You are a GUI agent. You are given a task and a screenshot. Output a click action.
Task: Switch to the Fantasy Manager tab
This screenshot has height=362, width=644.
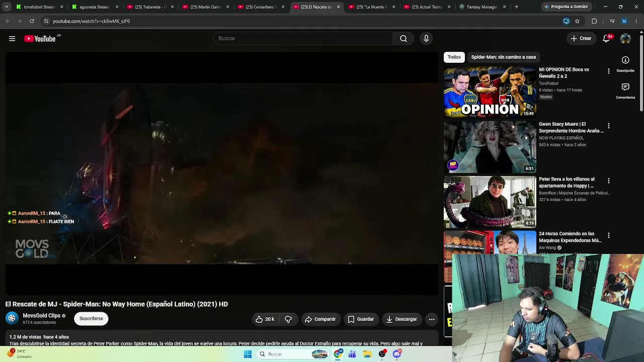point(483,7)
